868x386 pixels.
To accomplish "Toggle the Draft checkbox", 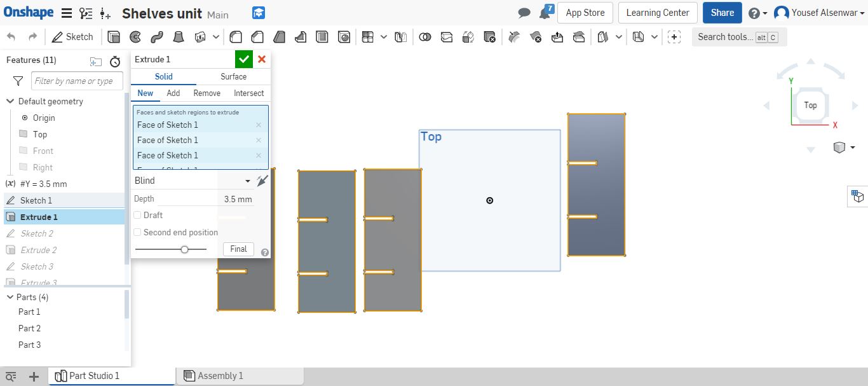I will click(x=137, y=216).
